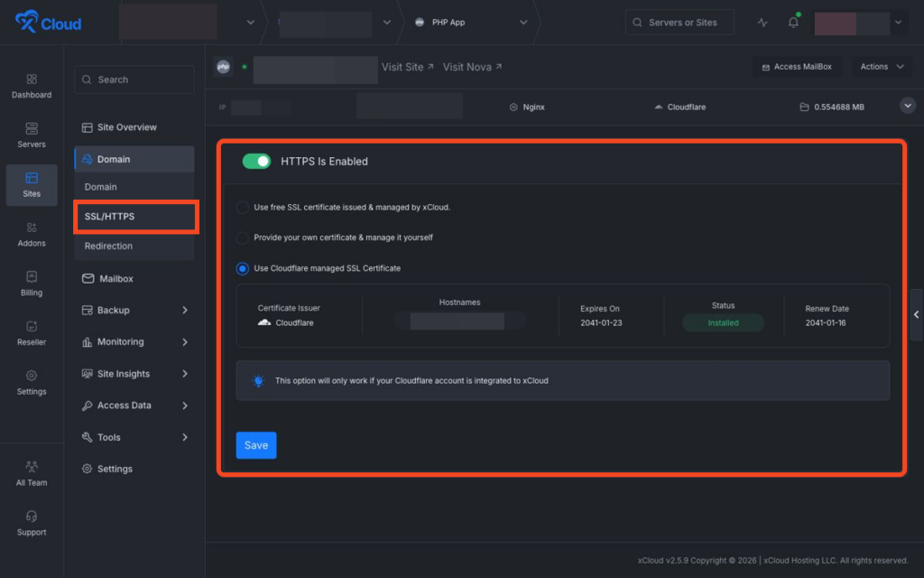Screen dimensions: 924x578
Task: Open the SSL/HTTPS submenu entry
Action: [135, 217]
